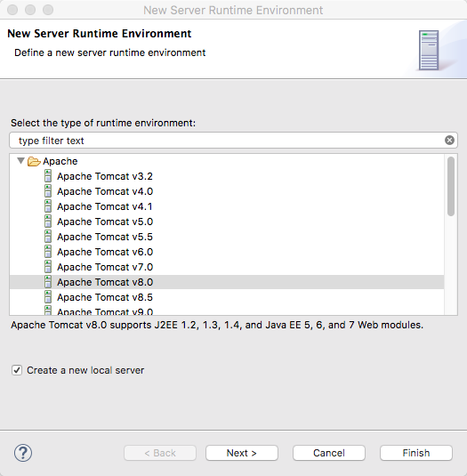
Task: Click the server icon beside Apache Tomcat v5.5
Action: 48,237
